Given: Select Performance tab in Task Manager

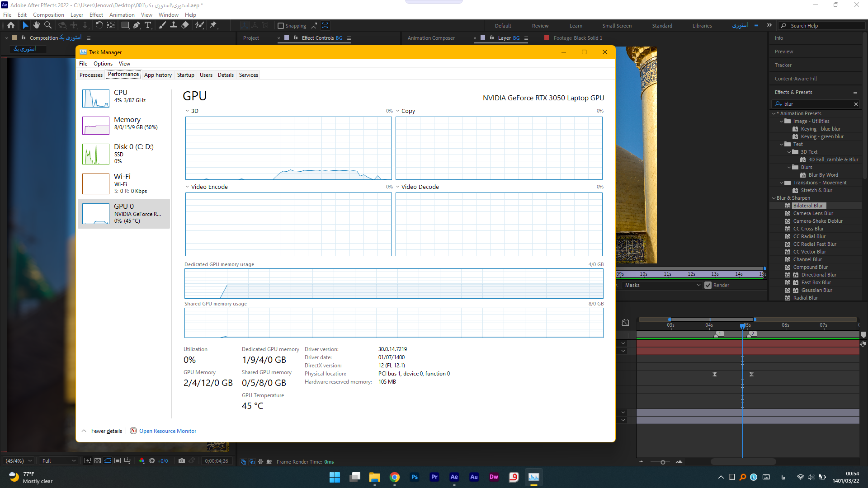Looking at the screenshot, I should (x=122, y=74).
